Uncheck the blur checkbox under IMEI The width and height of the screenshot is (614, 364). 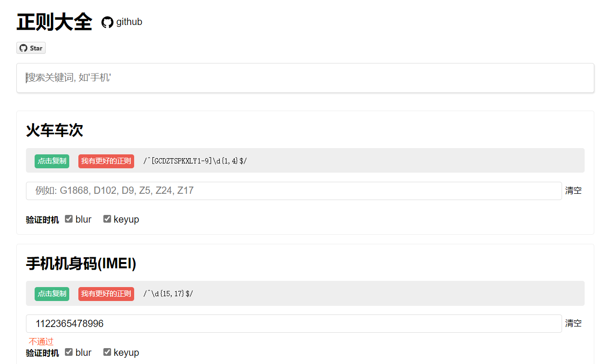69,352
